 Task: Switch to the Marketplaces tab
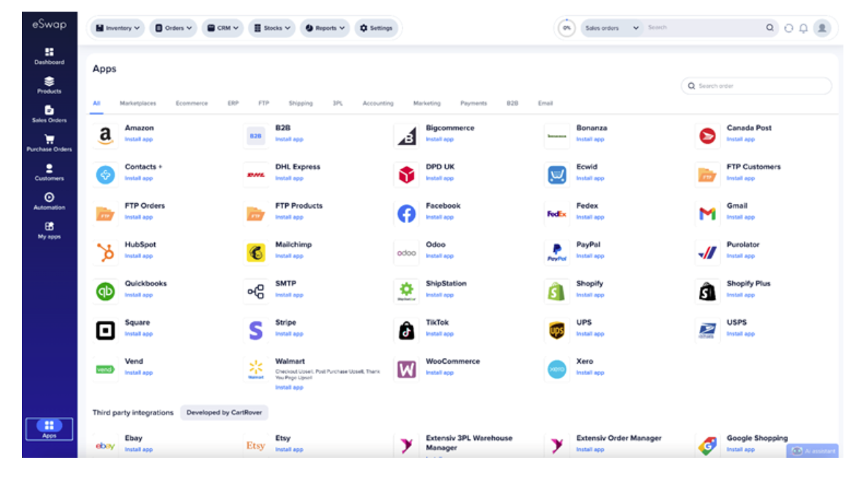point(138,103)
